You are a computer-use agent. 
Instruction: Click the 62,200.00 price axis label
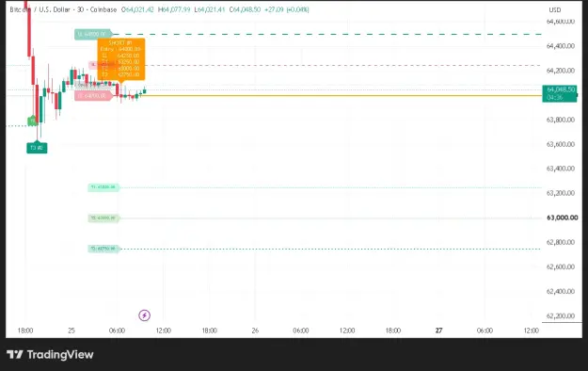(x=561, y=315)
